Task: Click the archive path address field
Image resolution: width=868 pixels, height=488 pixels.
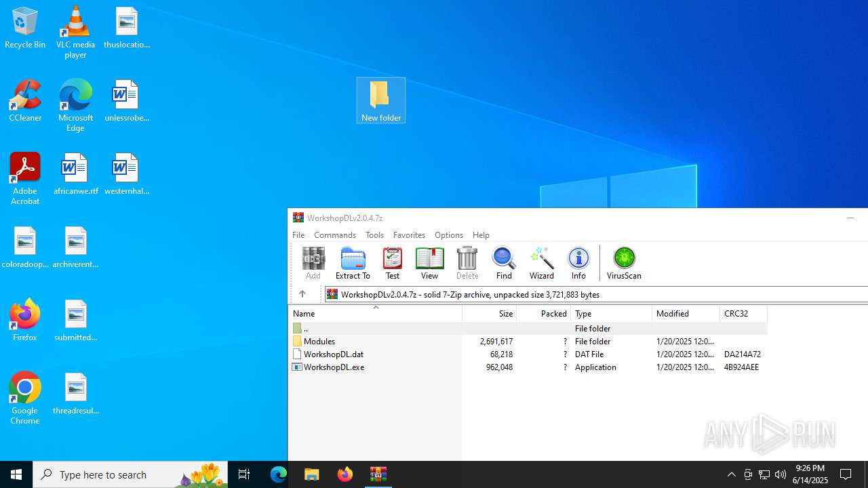Action: 596,294
